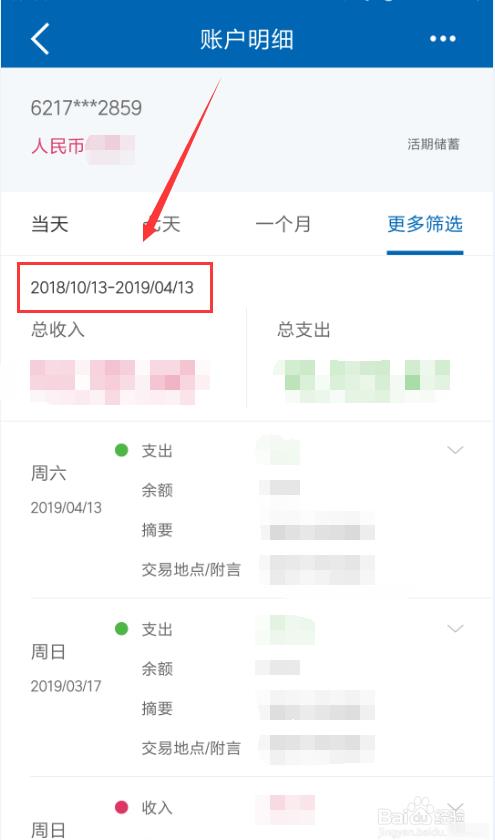Switch to the 一个月 tab
Image resolution: width=495 pixels, height=840 pixels.
283,224
